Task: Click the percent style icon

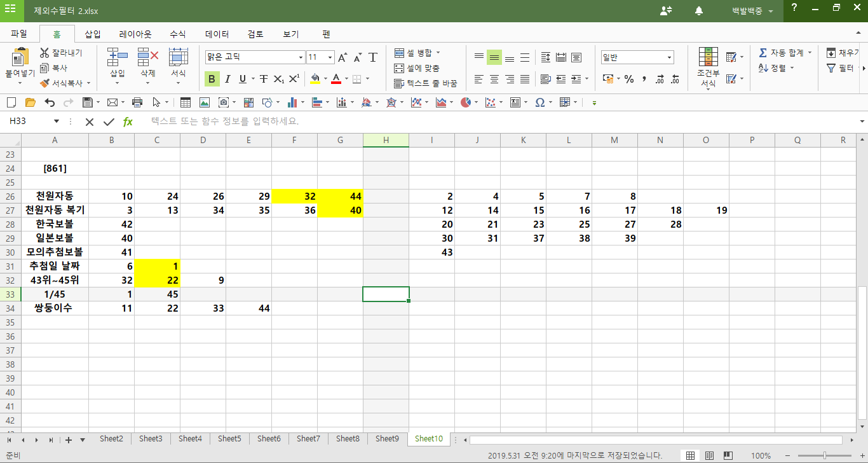Action: pos(629,79)
